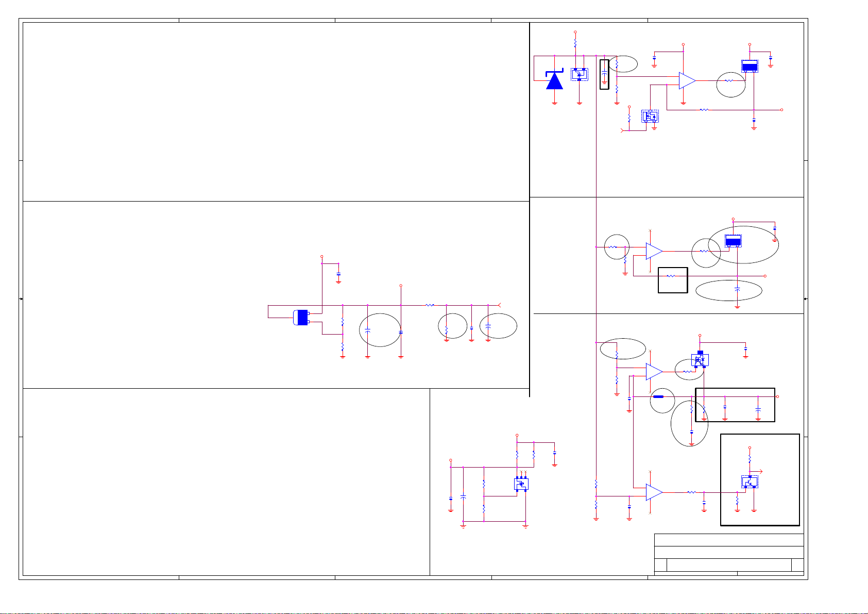The width and height of the screenshot is (868, 614).
Task: Click the solid blue package inside the large ellipse
Action: coord(733,241)
